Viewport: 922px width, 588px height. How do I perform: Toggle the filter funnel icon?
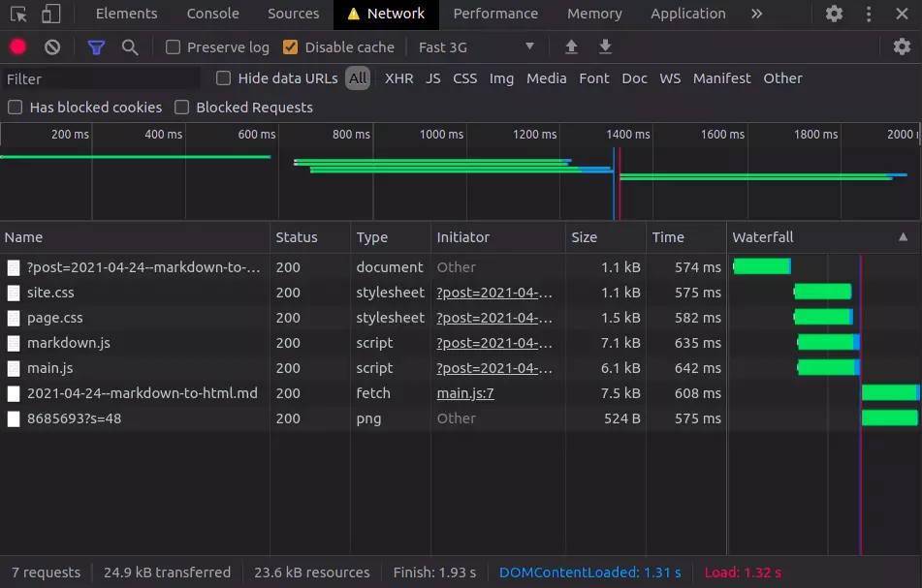(x=96, y=47)
